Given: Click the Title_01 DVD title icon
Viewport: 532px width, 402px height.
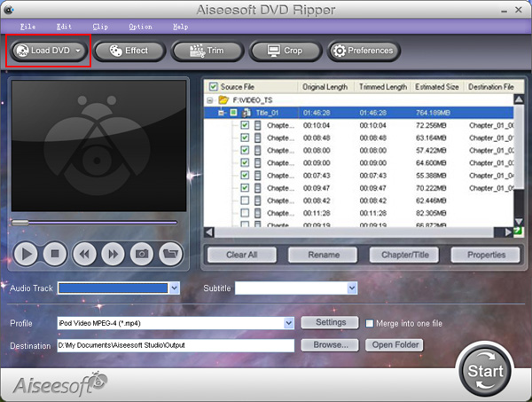Looking at the screenshot, I should click(x=246, y=113).
